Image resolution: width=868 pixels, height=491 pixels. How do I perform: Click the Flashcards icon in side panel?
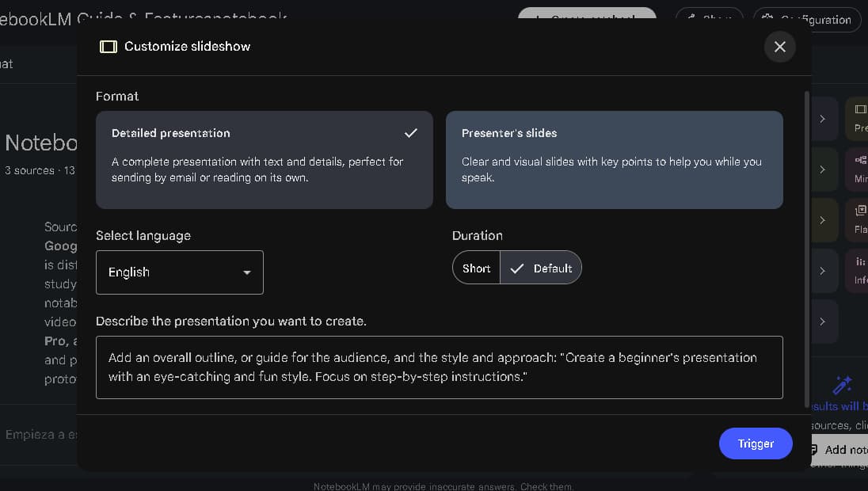pyautogui.click(x=860, y=211)
